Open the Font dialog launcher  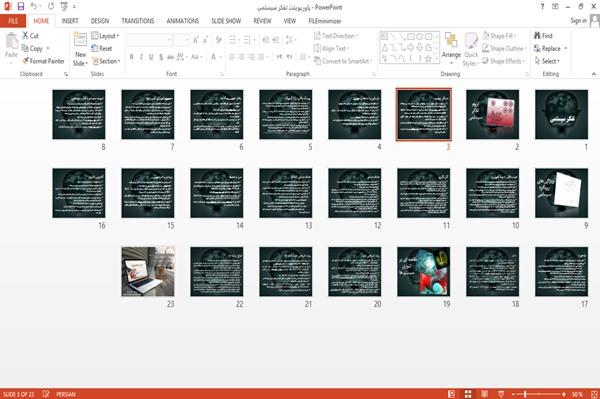[222, 74]
